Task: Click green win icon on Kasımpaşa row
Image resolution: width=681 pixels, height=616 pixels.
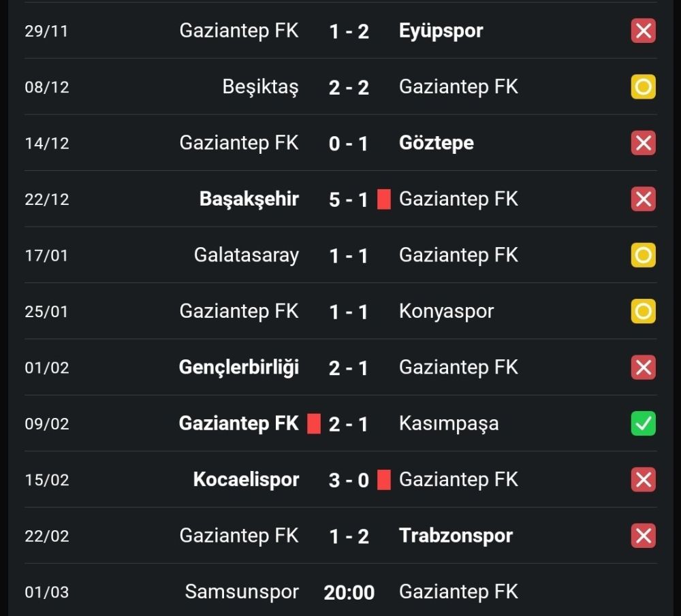Action: [643, 423]
